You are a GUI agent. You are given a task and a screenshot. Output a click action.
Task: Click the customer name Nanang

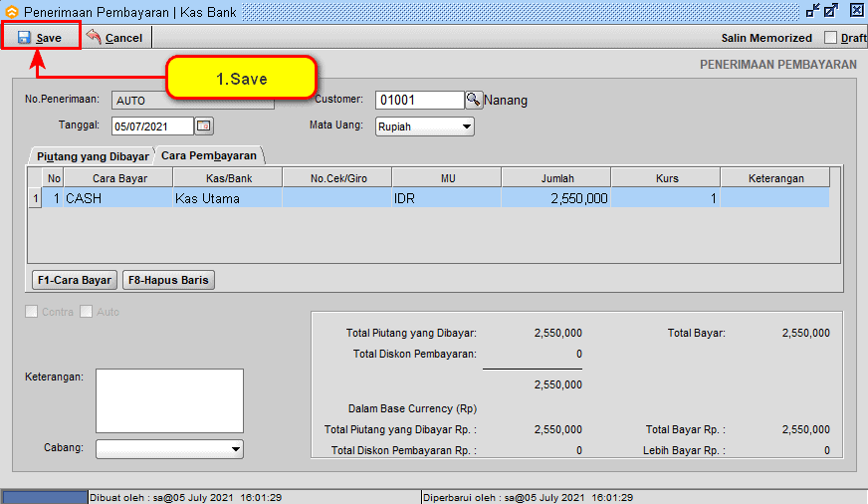pos(506,101)
